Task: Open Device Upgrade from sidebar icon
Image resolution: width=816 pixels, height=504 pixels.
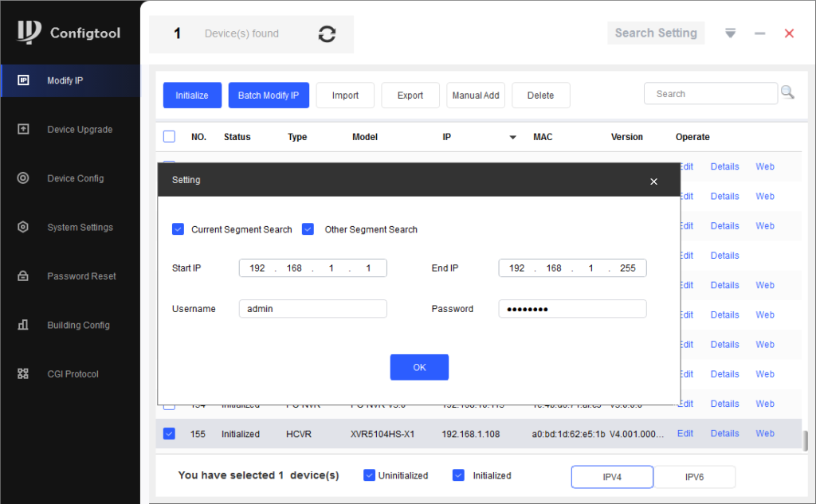Action: coord(23,129)
